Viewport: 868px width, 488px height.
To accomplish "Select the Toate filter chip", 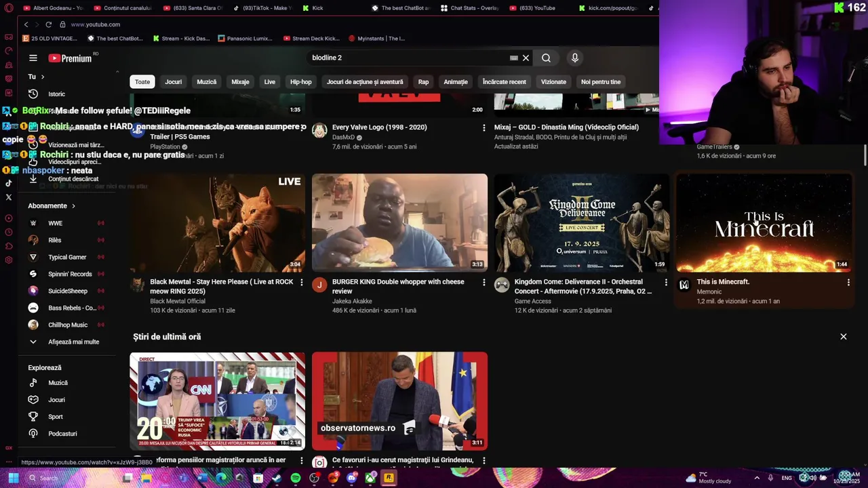I will [142, 82].
